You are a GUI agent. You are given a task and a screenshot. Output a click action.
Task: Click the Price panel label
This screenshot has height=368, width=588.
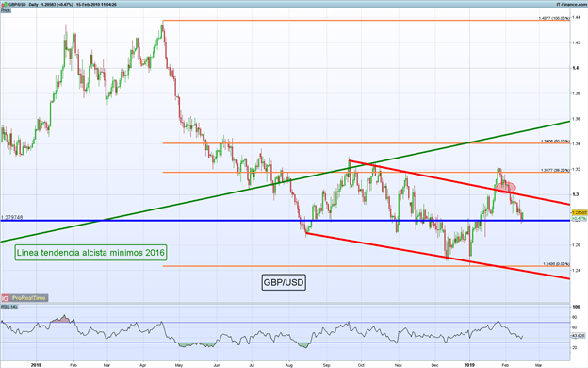pos(6,10)
